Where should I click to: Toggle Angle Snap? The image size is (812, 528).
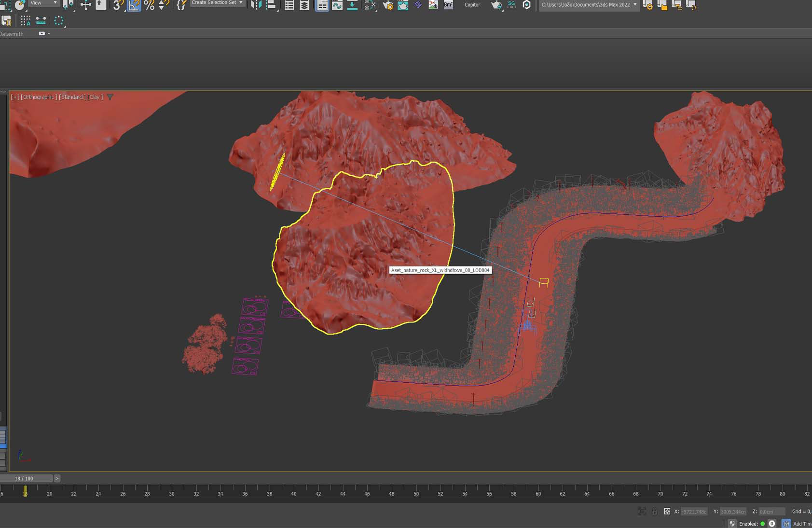tap(134, 5)
